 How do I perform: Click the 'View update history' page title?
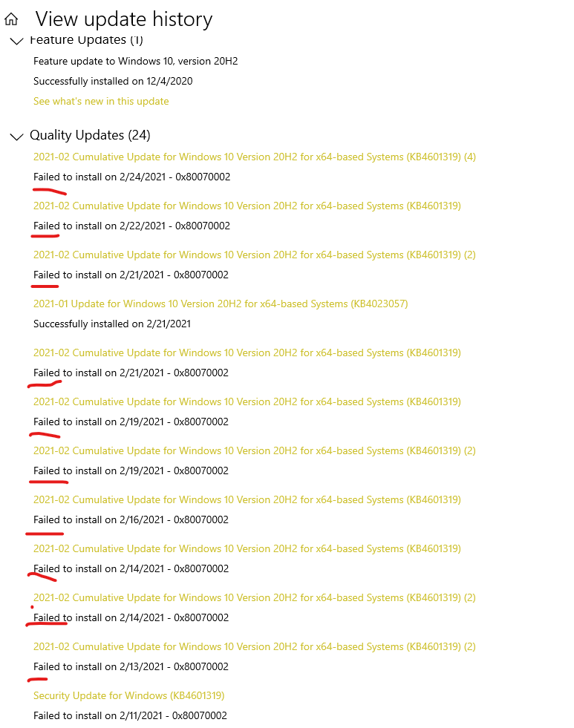tap(124, 19)
